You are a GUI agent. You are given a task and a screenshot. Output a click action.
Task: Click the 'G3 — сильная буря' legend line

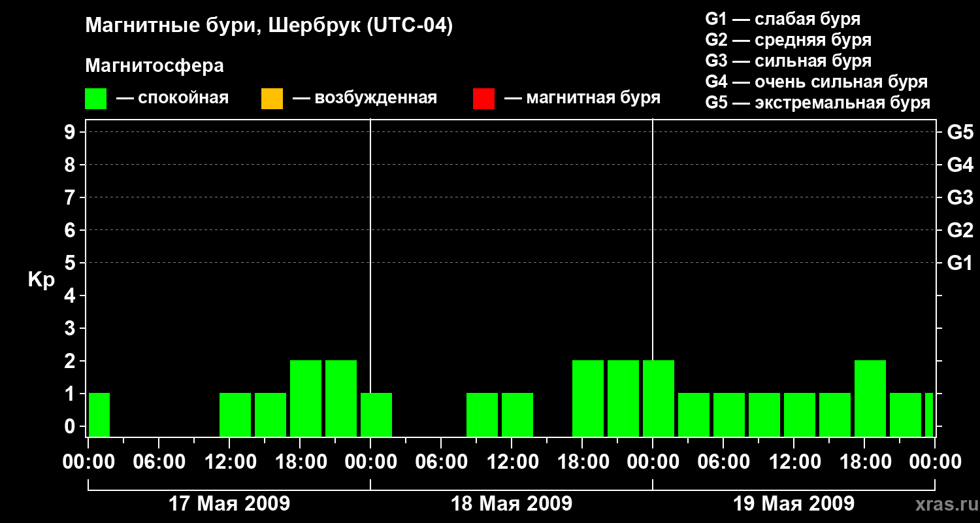tap(789, 61)
